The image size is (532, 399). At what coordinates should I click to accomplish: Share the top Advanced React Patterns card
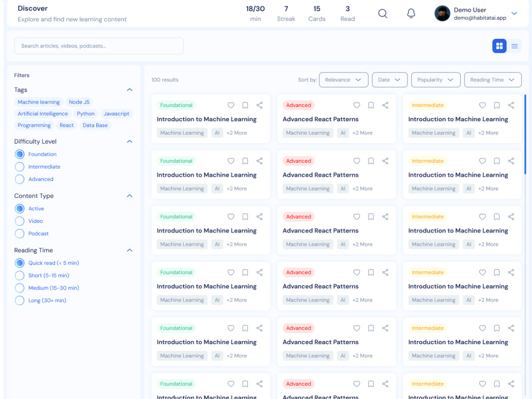pyautogui.click(x=385, y=105)
